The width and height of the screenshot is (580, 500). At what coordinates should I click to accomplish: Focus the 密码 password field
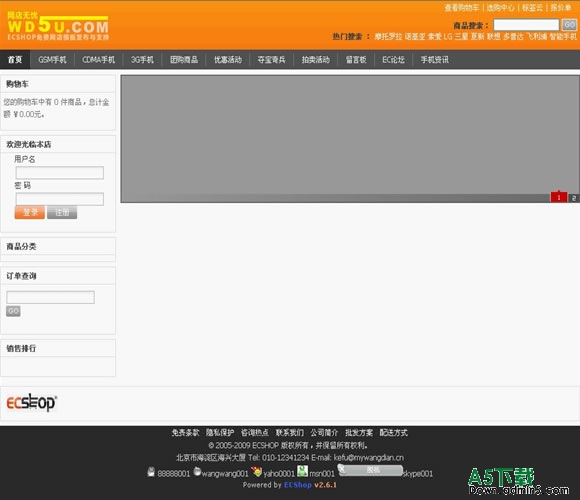(60, 199)
